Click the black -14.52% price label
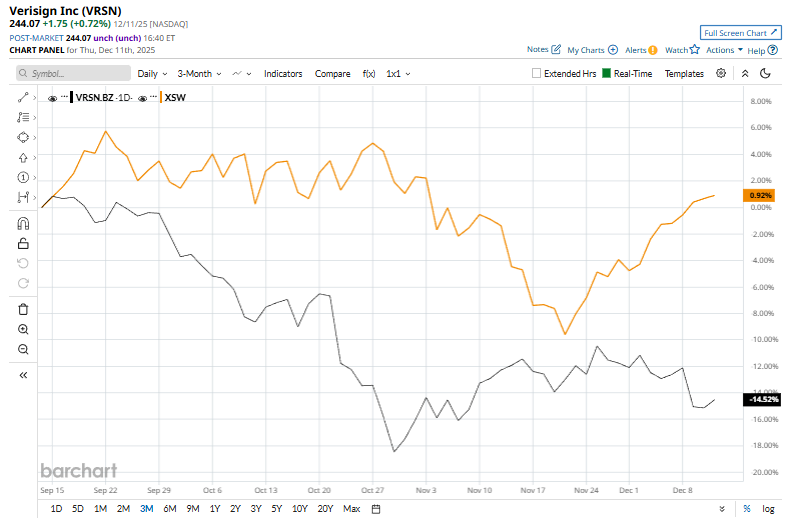Image resolution: width=785 pixels, height=523 pixels. click(x=761, y=399)
